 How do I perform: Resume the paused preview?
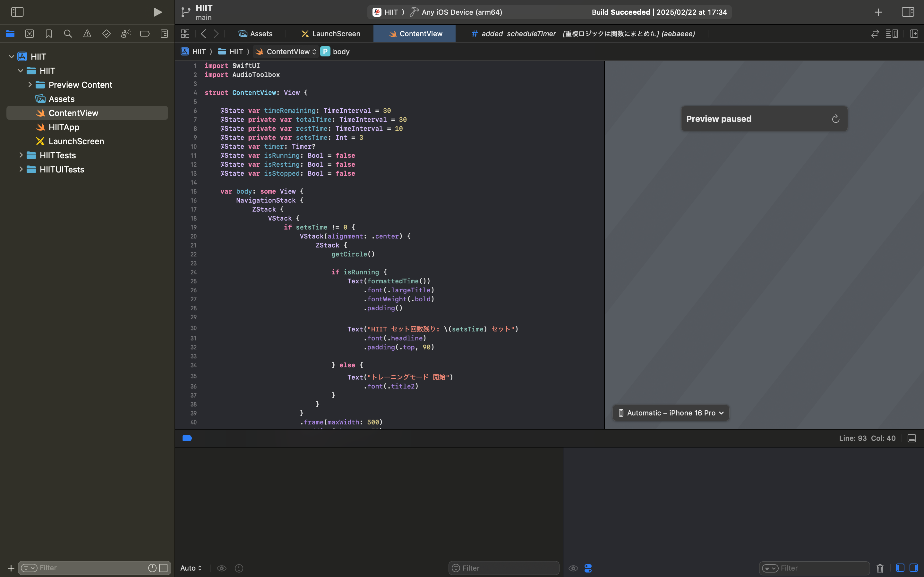835,118
